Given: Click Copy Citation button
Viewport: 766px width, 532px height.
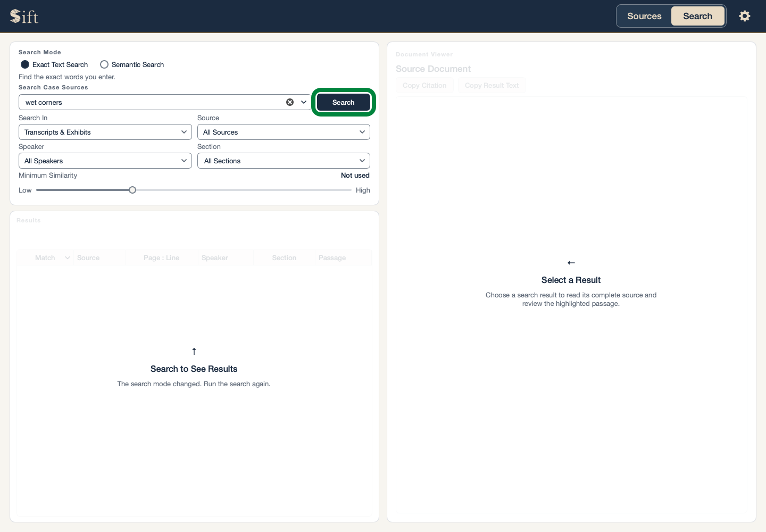Looking at the screenshot, I should [424, 85].
